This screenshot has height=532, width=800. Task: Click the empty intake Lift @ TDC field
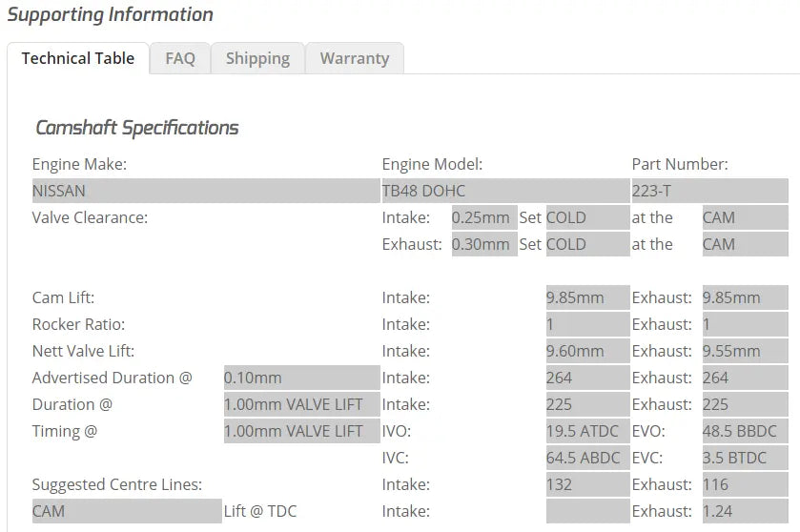tap(587, 511)
